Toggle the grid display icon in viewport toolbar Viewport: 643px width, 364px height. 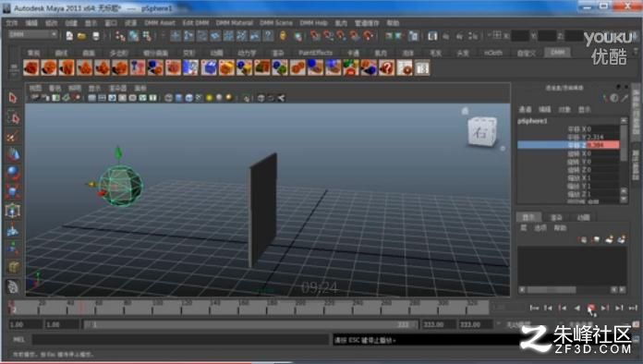pos(91,98)
